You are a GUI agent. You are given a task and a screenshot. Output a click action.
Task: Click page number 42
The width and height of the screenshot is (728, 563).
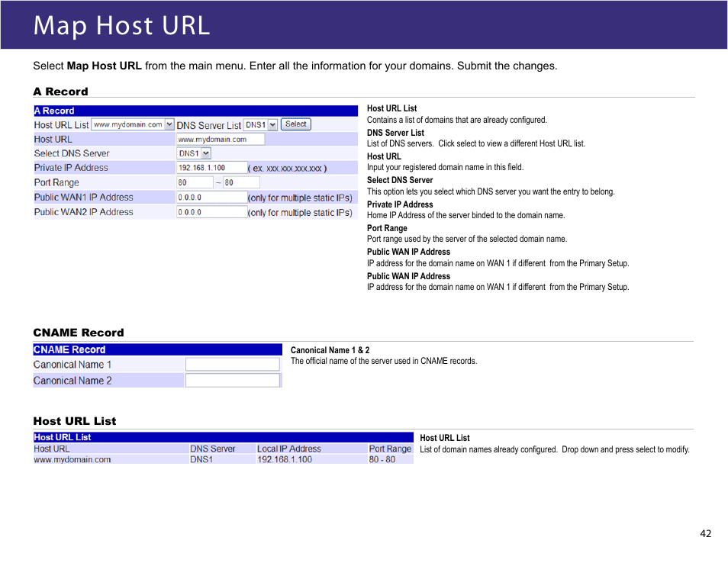pyautogui.click(x=706, y=534)
